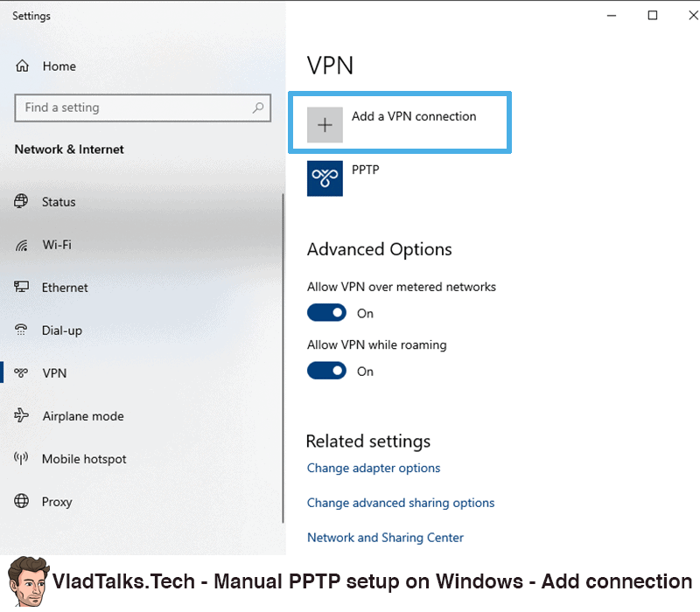Click the plus on Add a VPN connection
Image resolution: width=700 pixels, height=612 pixels.
coord(325,124)
